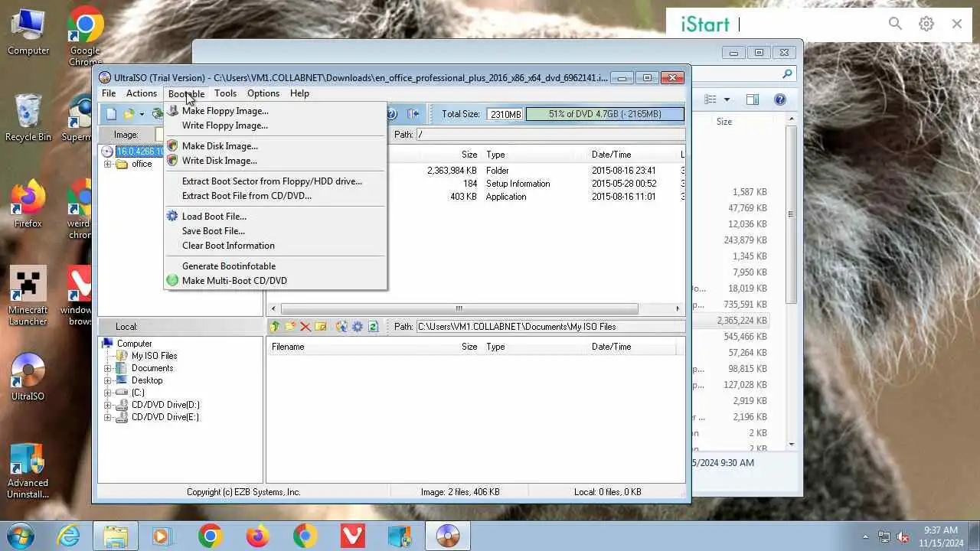Expand the (C:) drive node
Screen dimensions: 980x551
107,393
